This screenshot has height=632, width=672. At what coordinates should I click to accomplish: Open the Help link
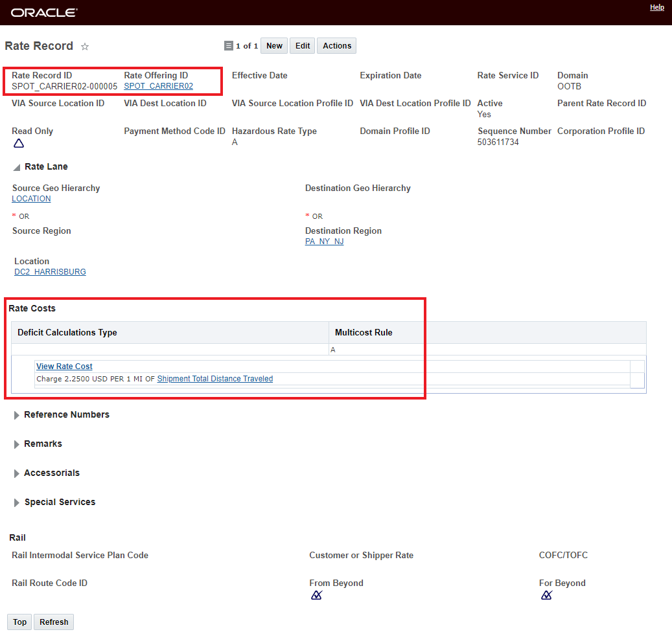coord(656,8)
